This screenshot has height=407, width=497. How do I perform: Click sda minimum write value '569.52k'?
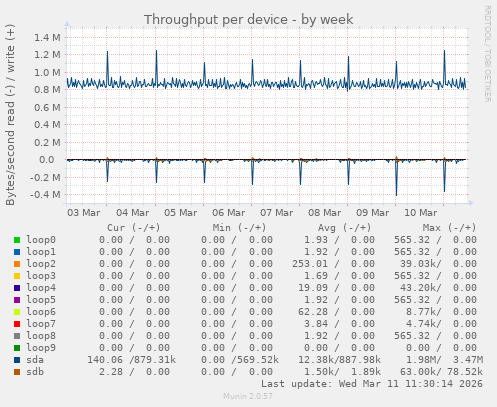tap(257, 360)
